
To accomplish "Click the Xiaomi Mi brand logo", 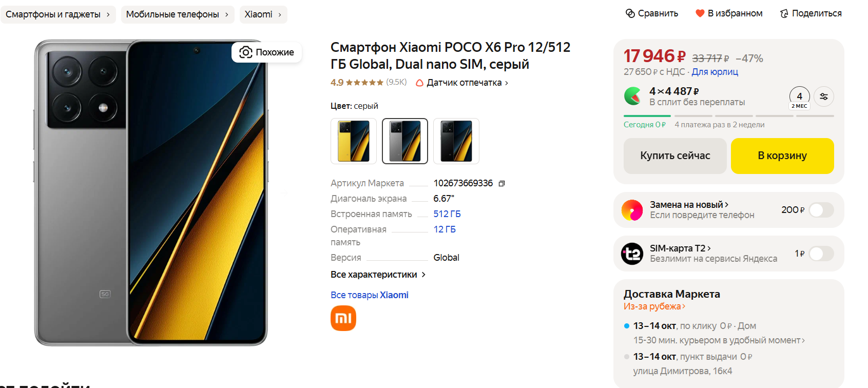I will (343, 318).
